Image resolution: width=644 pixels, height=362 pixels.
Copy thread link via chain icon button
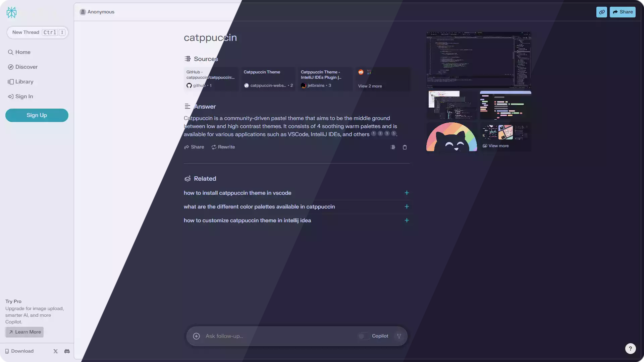pos(602,12)
